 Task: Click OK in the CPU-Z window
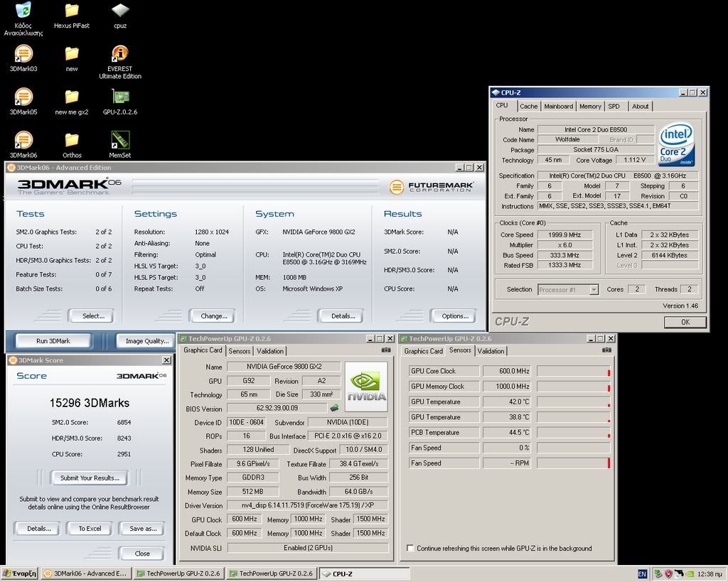[x=685, y=322]
